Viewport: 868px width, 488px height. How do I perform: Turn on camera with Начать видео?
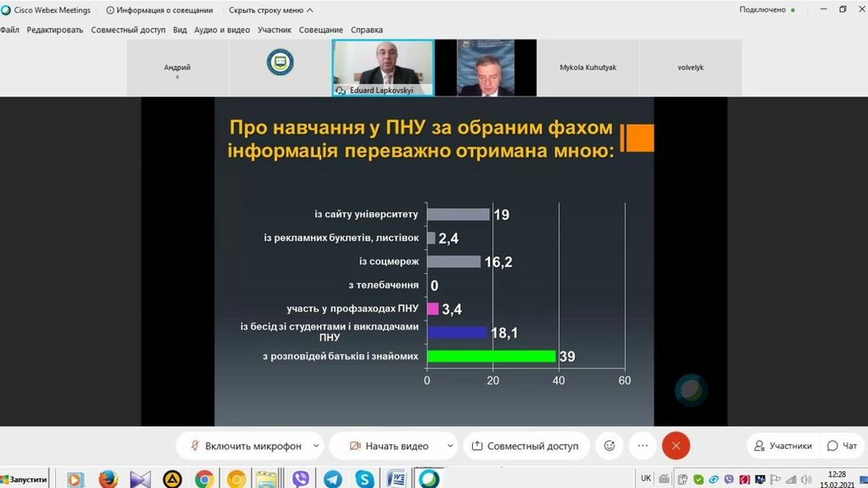[388, 446]
